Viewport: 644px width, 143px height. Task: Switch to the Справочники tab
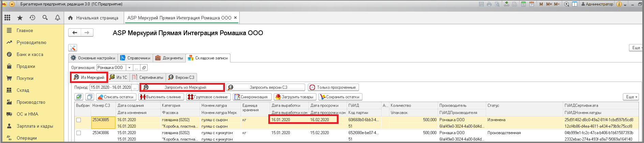tap(135, 58)
